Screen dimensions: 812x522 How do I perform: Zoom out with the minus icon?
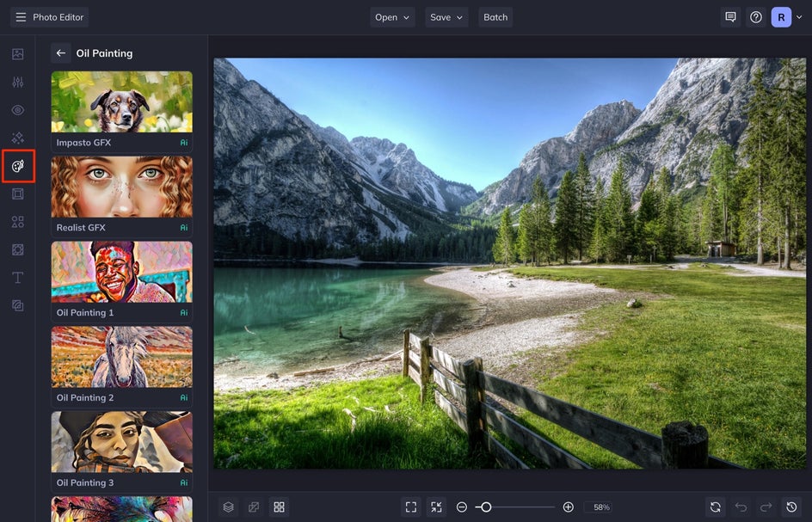[461, 507]
